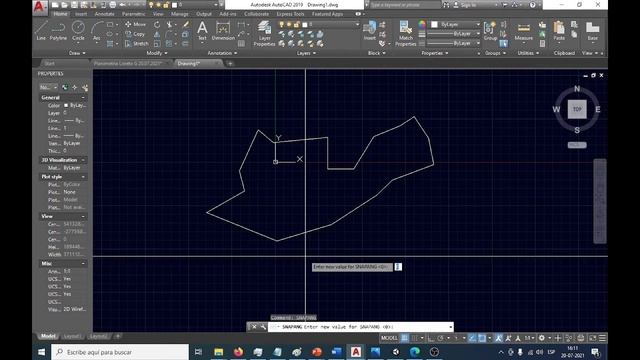Toggle the drawing grid display in status bar
640x360 pixels.
pyautogui.click(x=404, y=338)
